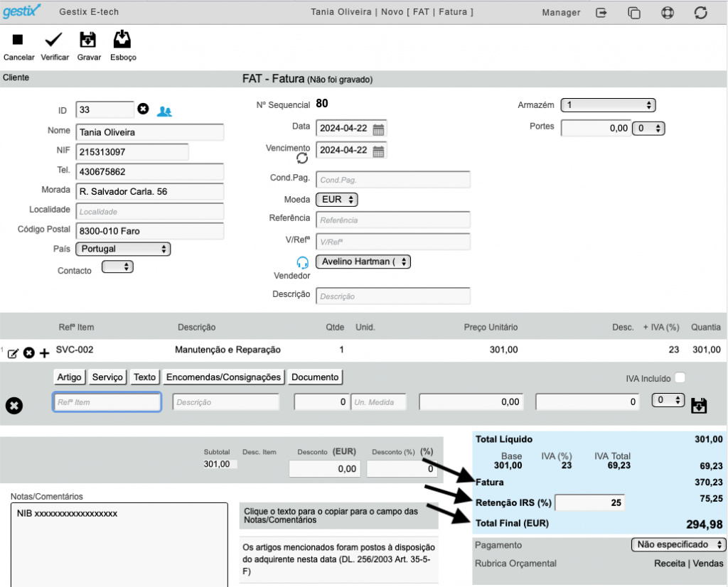Image resolution: width=728 pixels, height=587 pixels.
Task: Open the help lifebuoy icon
Action: [668, 13]
